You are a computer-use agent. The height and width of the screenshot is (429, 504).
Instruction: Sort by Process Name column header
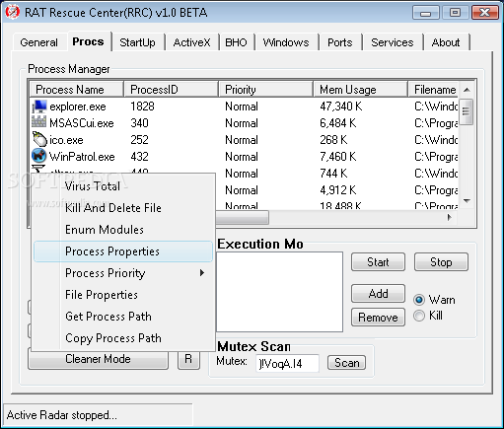point(77,90)
